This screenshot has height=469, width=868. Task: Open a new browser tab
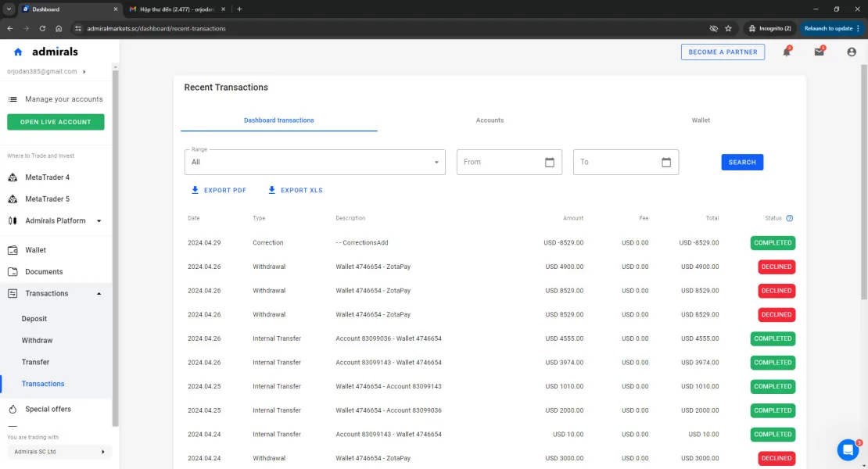click(239, 9)
